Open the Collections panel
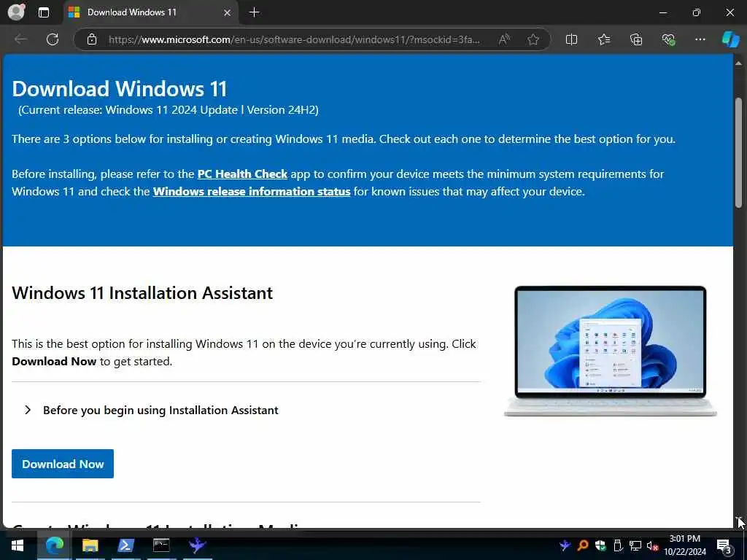Viewport: 747px width, 560px height. pyautogui.click(x=636, y=39)
